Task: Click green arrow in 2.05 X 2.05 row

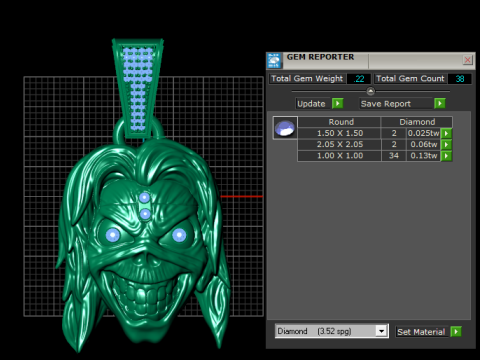Action: (446, 144)
